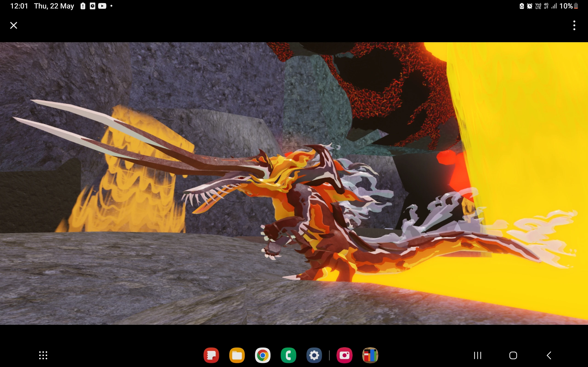This screenshot has height=367, width=588.
Task: Tap the power saving battery status icon
Action: (521, 6)
